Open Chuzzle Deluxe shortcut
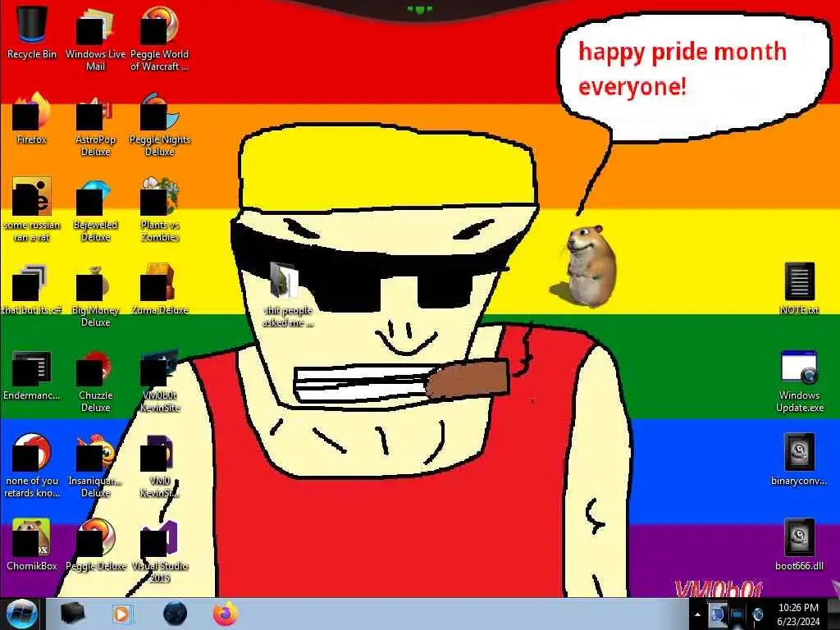This screenshot has width=840, height=630. pyautogui.click(x=95, y=381)
